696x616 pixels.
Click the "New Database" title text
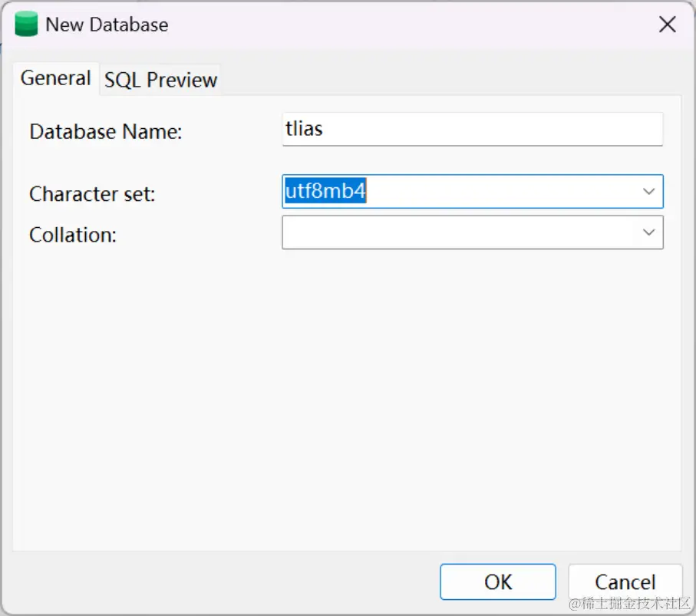pos(107,25)
